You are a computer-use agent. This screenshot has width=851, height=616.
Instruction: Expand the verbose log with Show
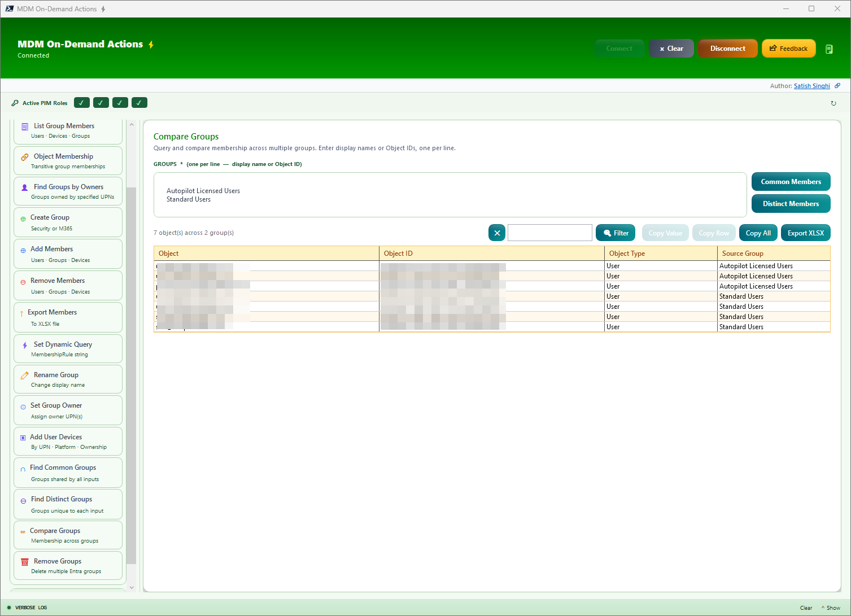tap(830, 608)
